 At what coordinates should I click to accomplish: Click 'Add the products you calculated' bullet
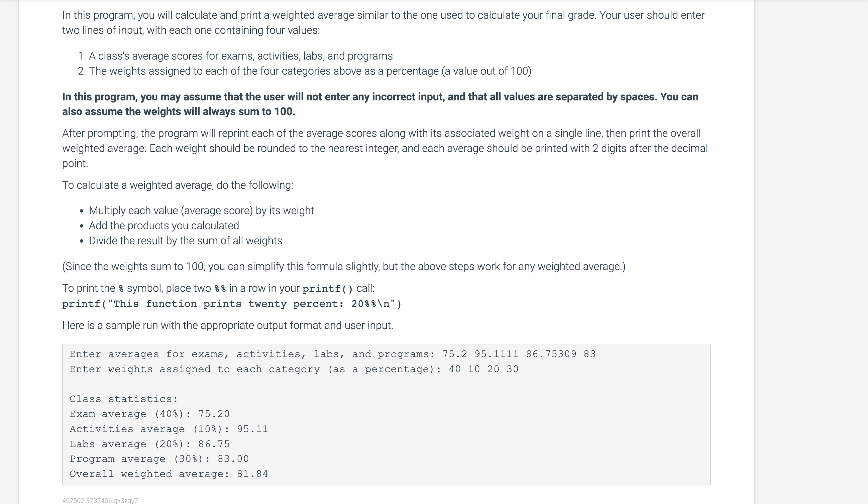click(x=164, y=226)
